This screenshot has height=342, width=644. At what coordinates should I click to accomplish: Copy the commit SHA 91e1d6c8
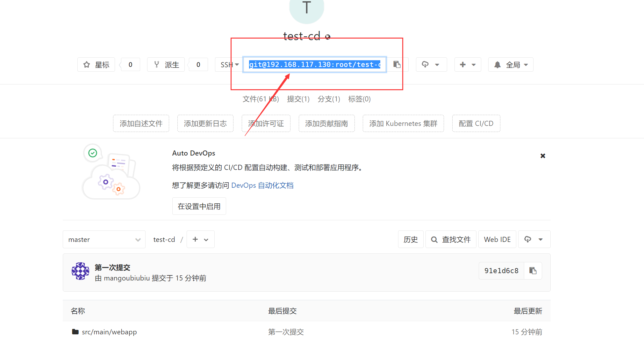(533, 271)
